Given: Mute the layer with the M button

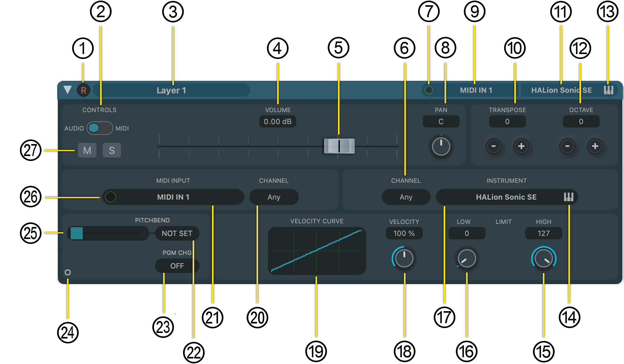Looking at the screenshot, I should point(87,150).
